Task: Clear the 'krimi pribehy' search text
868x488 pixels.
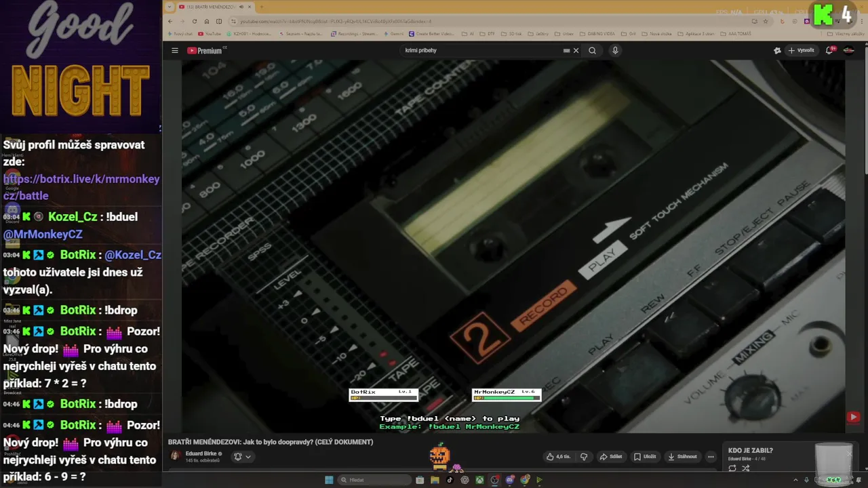Action: tap(576, 50)
